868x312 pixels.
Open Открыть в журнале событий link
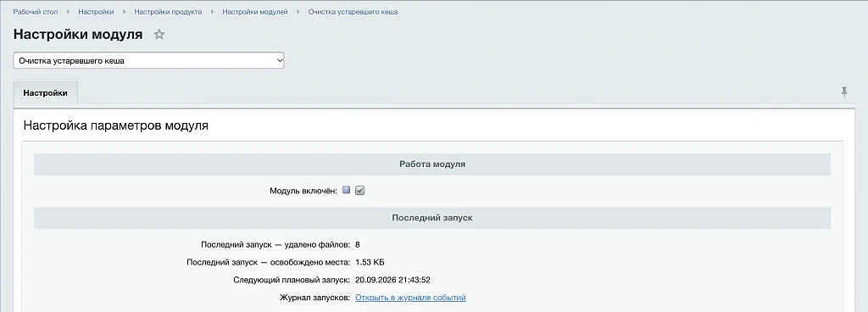pos(410,298)
